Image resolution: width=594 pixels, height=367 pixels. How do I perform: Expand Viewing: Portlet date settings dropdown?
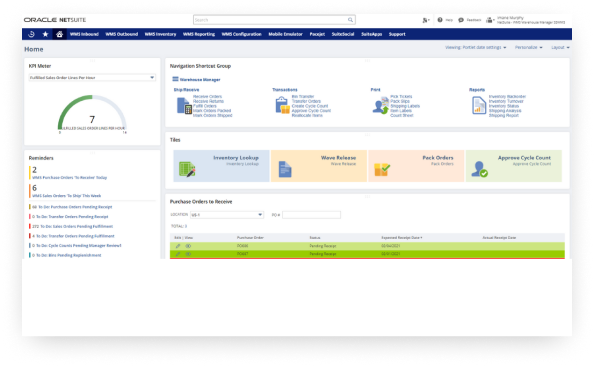tap(475, 47)
